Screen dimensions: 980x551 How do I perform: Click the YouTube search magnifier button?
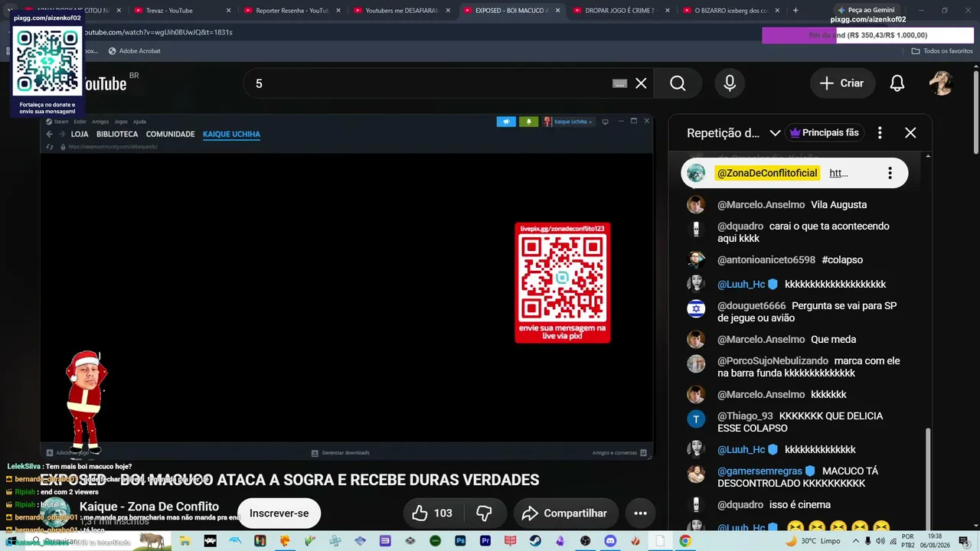point(678,83)
